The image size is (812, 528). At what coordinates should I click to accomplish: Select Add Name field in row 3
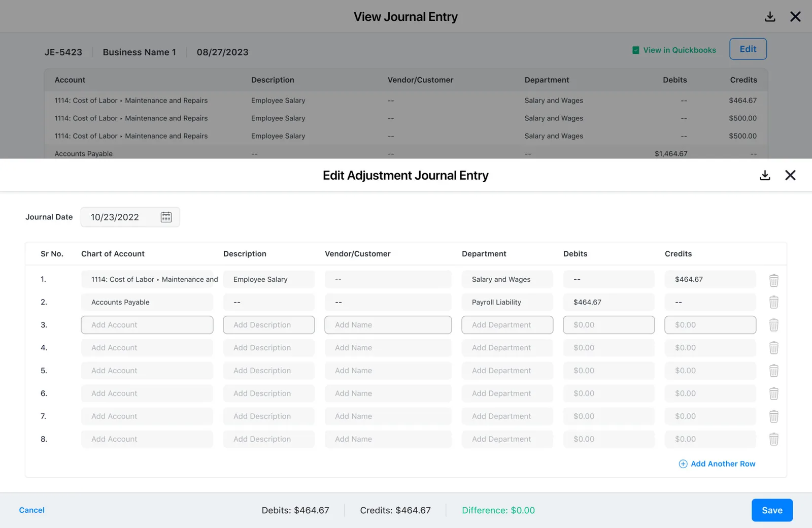tap(388, 325)
